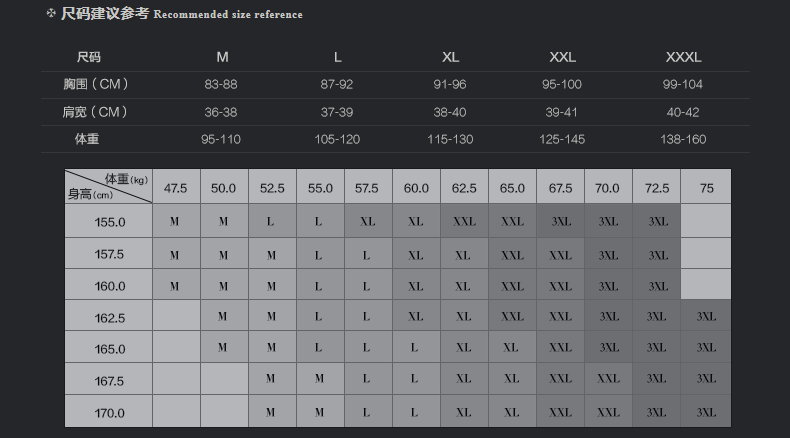Click the chest range 99-104 cell
Image resolution: width=790 pixels, height=438 pixels.
pos(684,84)
